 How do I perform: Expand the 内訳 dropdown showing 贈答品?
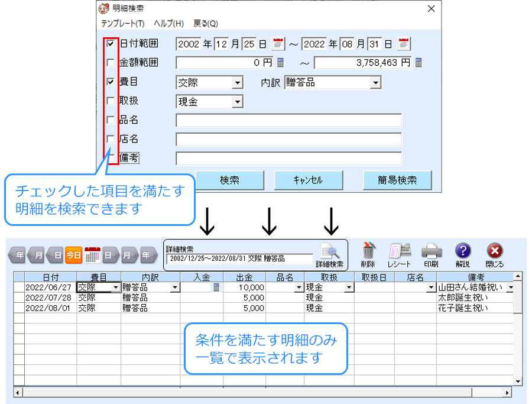click(375, 82)
